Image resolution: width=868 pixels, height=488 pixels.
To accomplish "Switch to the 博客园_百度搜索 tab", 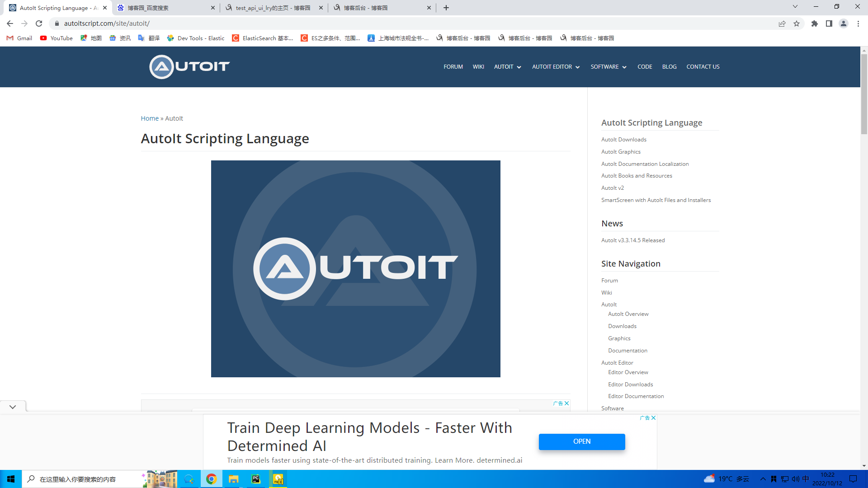I will tap(163, 8).
